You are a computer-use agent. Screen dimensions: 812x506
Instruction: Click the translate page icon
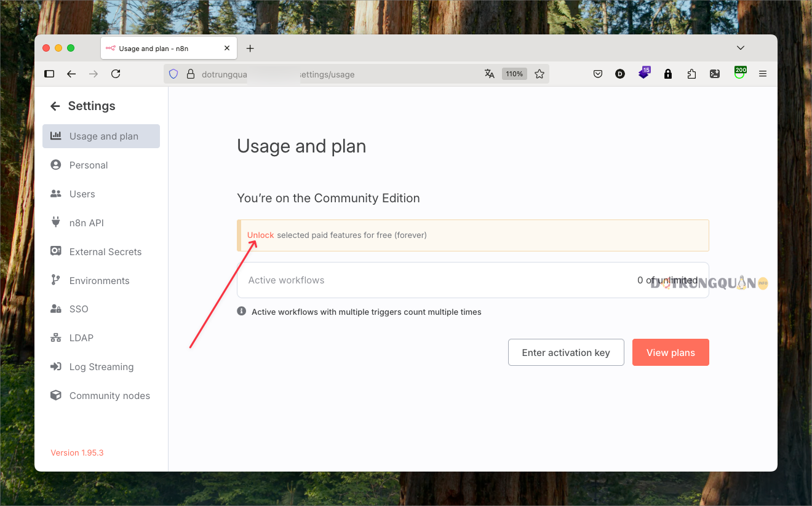tap(490, 74)
